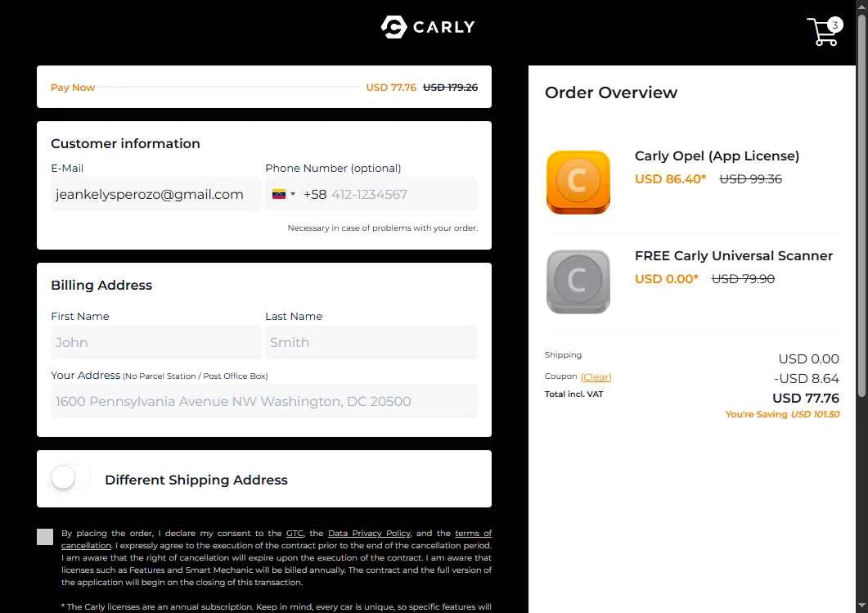868x613 pixels.
Task: Click the Pay Now label
Action: click(x=73, y=88)
